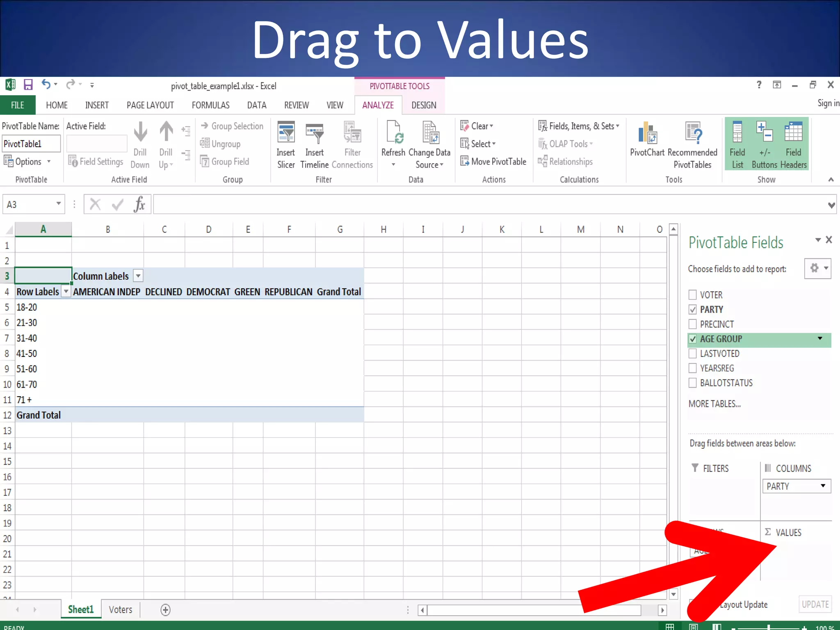Open PARTY dropdown in COLUMNS area
Viewport: 840px width, 630px height.
pyautogui.click(x=823, y=486)
